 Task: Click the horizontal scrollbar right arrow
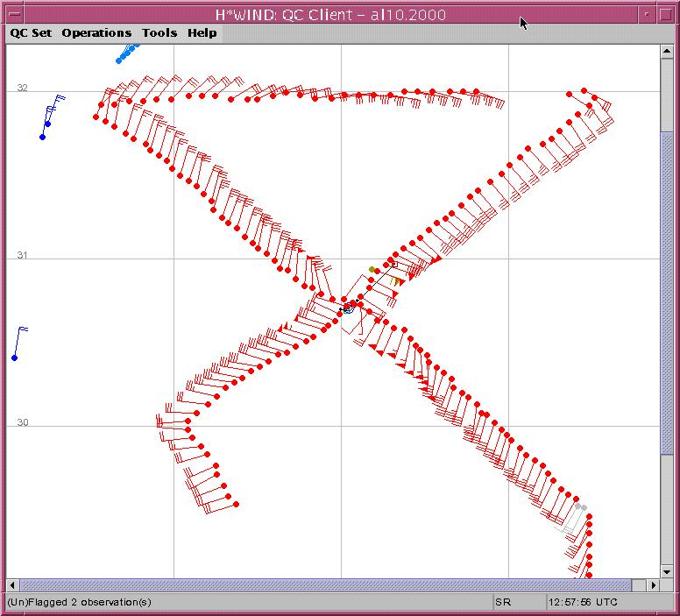coord(653,584)
